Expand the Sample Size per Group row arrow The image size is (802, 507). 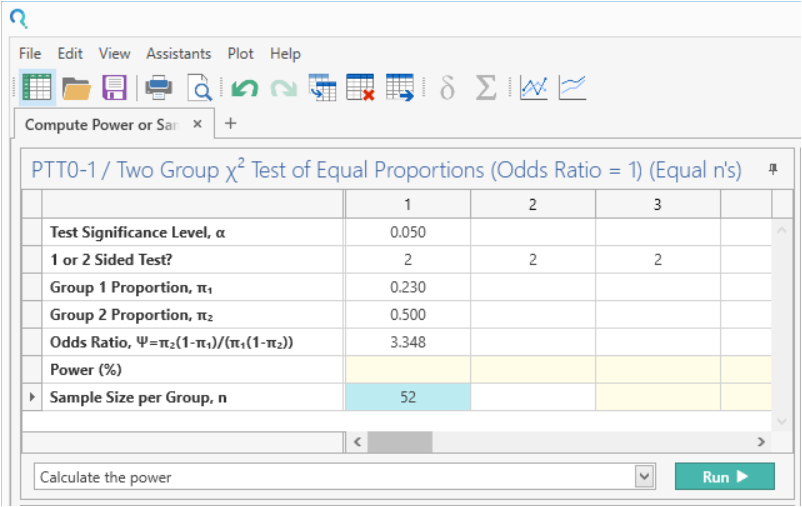pyautogui.click(x=32, y=397)
